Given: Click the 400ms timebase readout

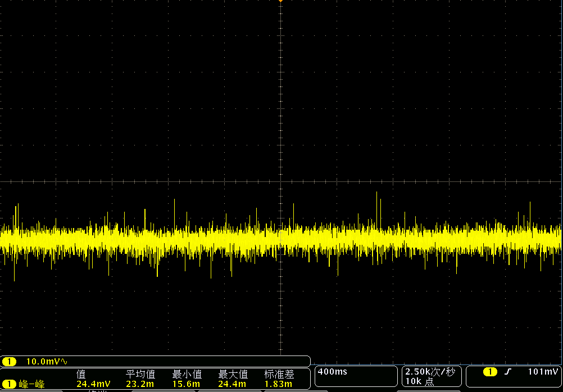Looking at the screenshot, I should (333, 372).
